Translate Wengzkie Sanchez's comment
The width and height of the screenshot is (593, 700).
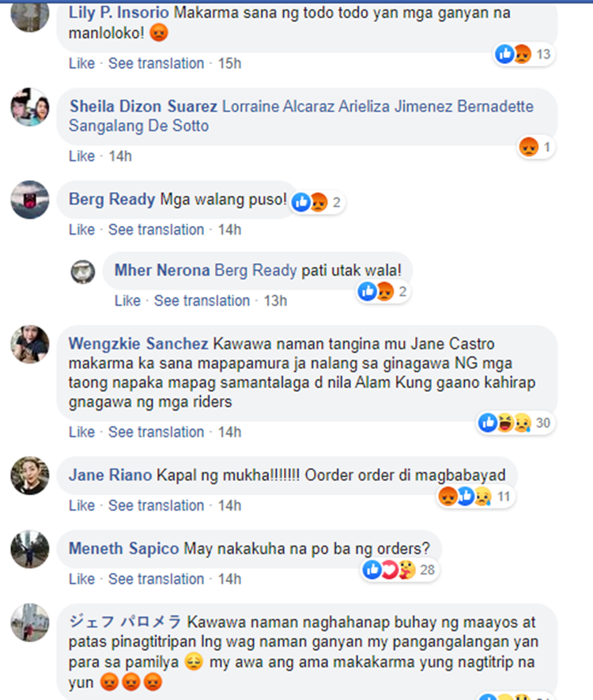(x=156, y=432)
